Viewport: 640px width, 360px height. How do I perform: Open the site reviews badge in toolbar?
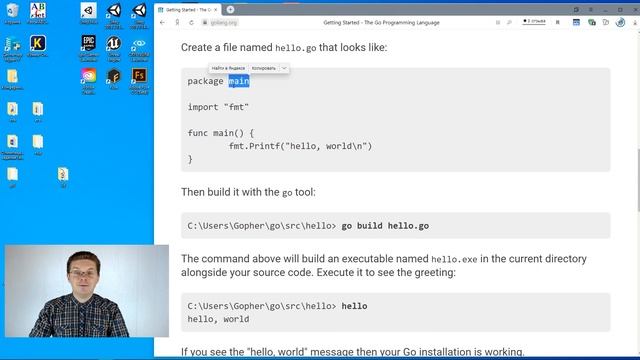(x=534, y=21)
